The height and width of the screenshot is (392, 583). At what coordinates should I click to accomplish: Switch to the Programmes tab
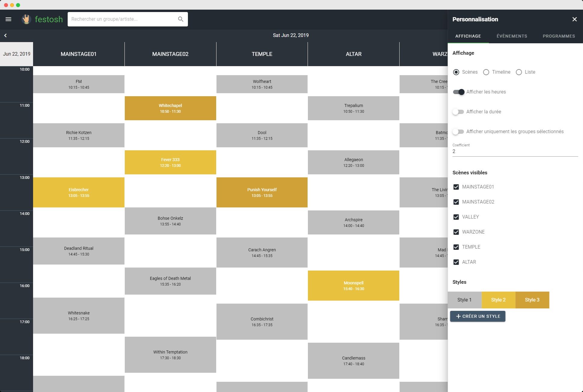coord(559,36)
